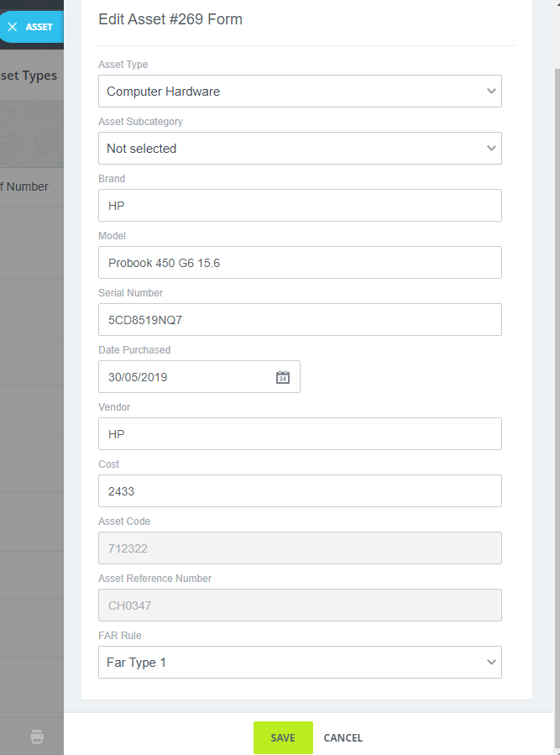
Task: Click into the Model text field
Action: point(300,263)
